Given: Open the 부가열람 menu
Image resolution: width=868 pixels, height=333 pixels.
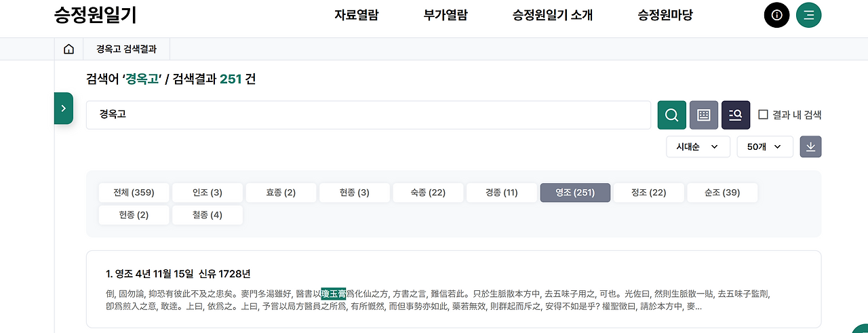Looking at the screenshot, I should 446,15.
